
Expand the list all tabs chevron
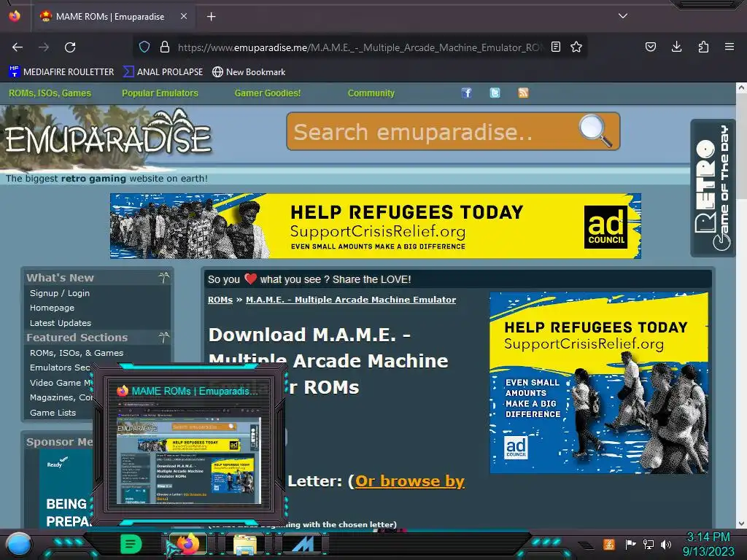[623, 16]
